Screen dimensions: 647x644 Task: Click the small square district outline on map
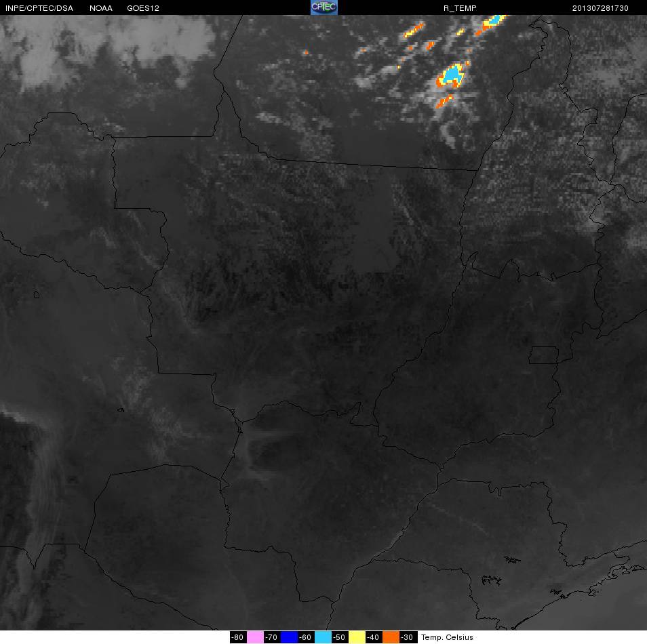coord(543,355)
